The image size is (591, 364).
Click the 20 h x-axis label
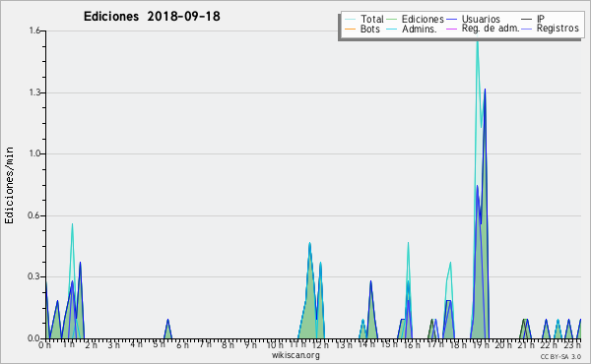(503, 345)
